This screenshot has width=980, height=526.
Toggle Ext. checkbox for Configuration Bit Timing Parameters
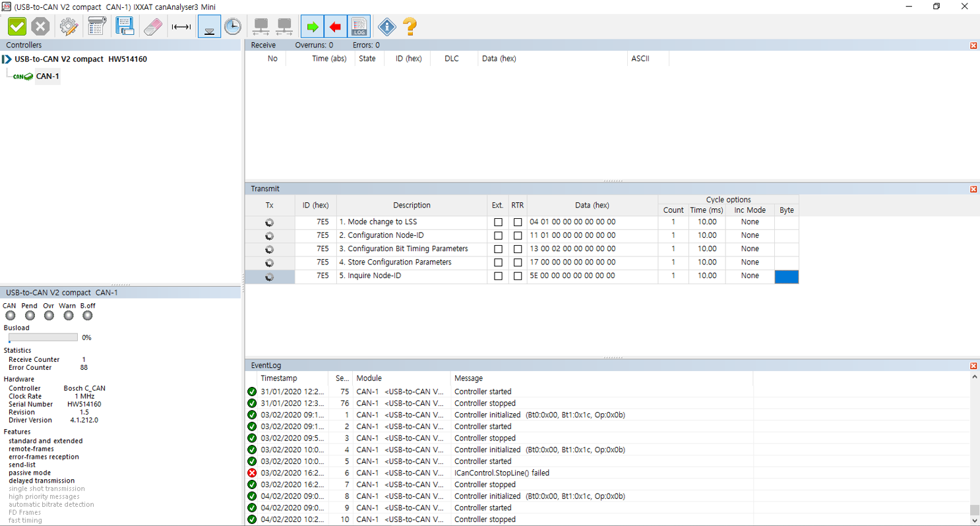pyautogui.click(x=498, y=249)
